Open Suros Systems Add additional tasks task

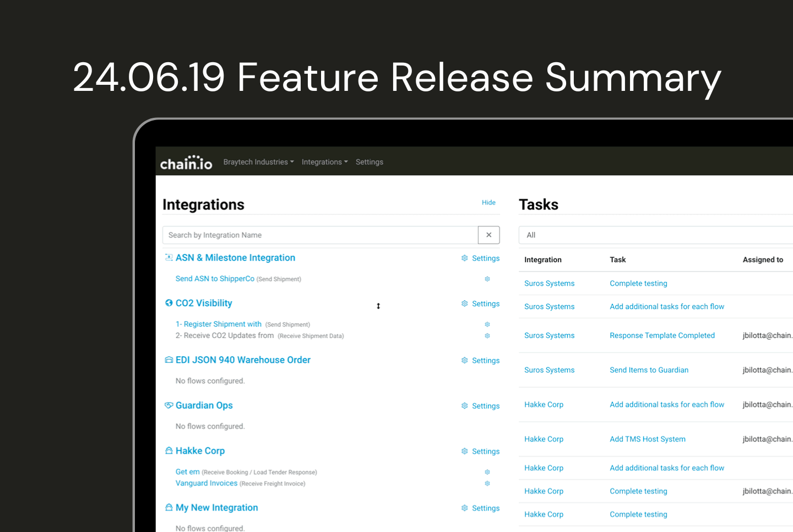667,307
